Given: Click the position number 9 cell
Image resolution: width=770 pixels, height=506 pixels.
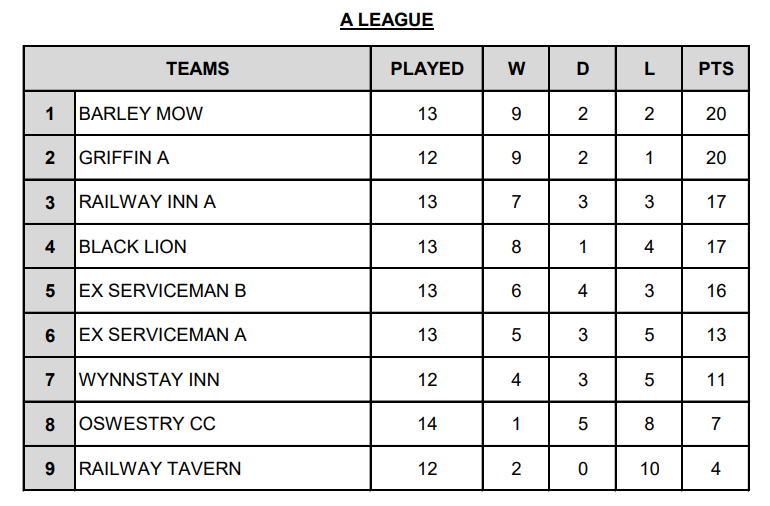Looking at the screenshot, I should click(x=50, y=468).
